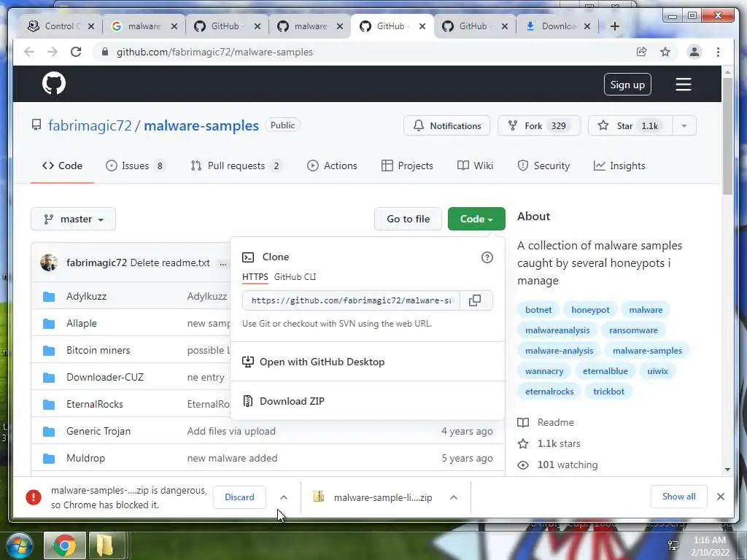The width and height of the screenshot is (747, 560).
Task: Open the master branch dropdown
Action: point(74,219)
